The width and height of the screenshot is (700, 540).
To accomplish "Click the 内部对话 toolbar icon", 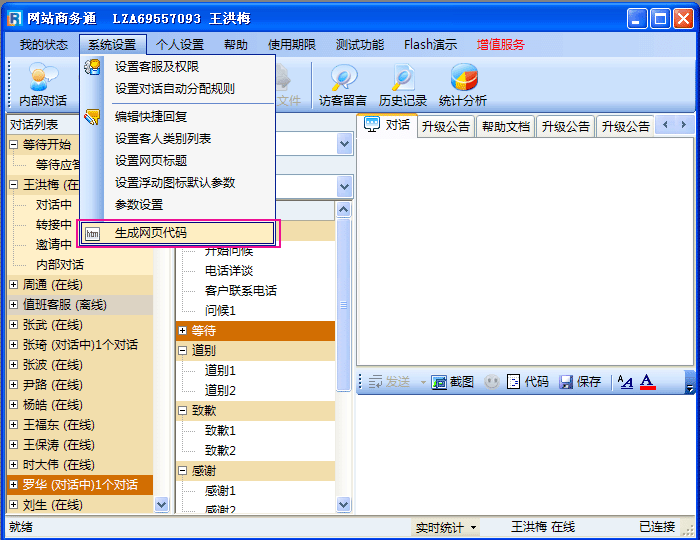I will coord(42,77).
